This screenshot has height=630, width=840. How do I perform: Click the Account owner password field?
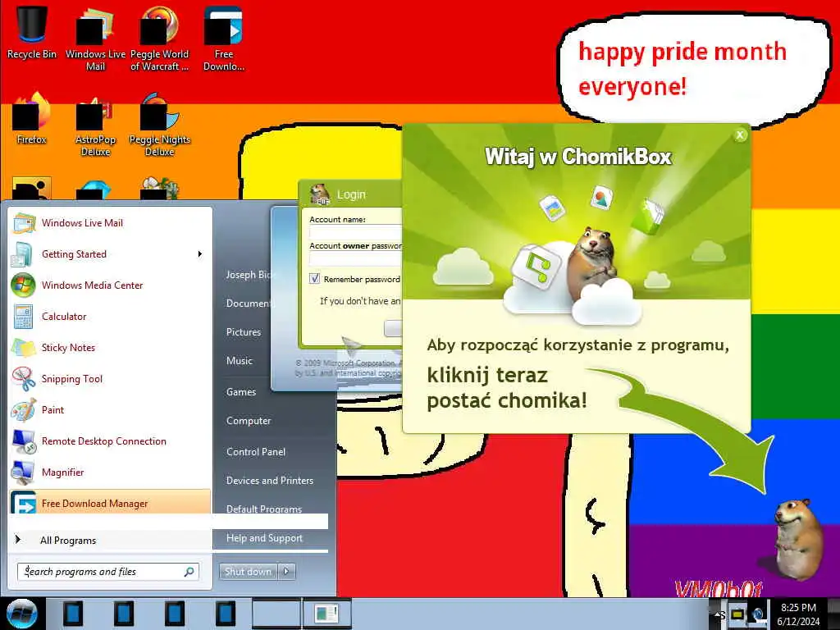point(356,258)
